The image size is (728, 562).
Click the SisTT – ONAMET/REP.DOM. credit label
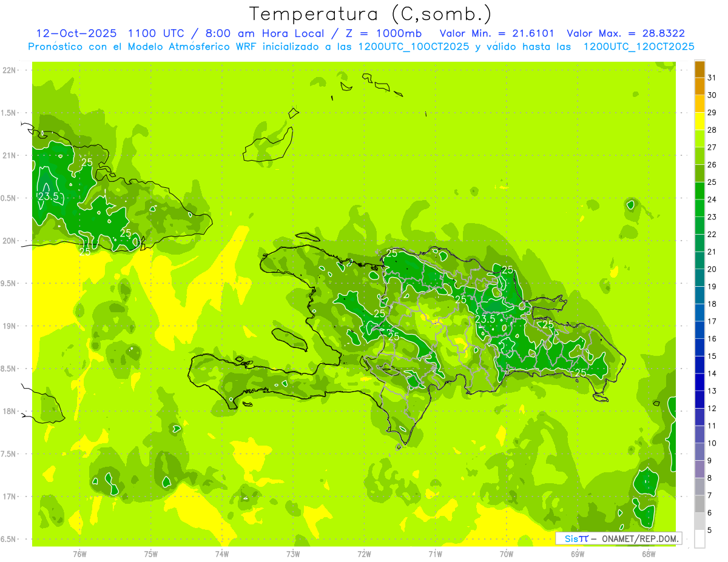[618, 538]
